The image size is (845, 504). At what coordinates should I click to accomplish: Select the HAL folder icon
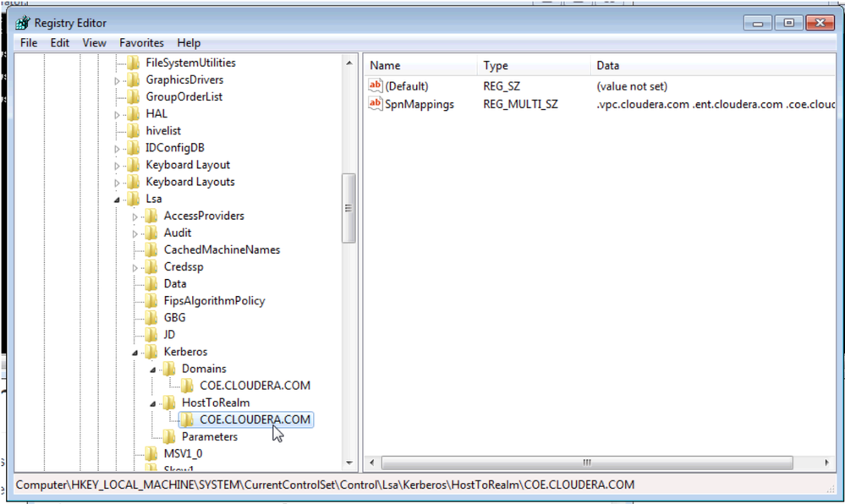pyautogui.click(x=133, y=113)
